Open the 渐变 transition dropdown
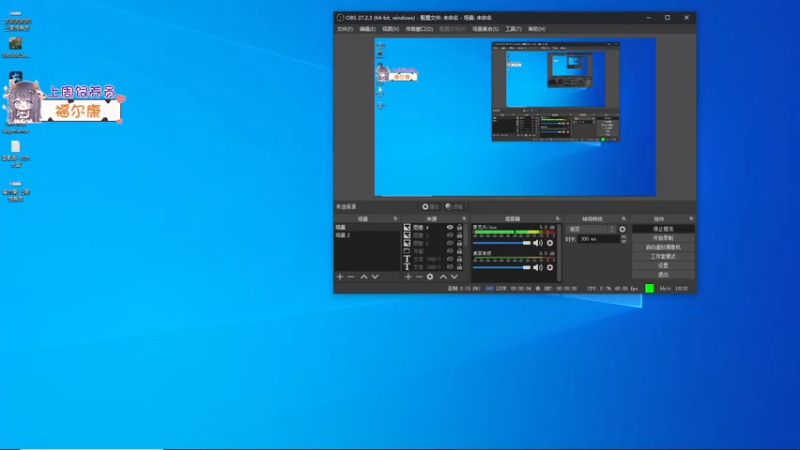The height and width of the screenshot is (450, 800). tap(591, 229)
